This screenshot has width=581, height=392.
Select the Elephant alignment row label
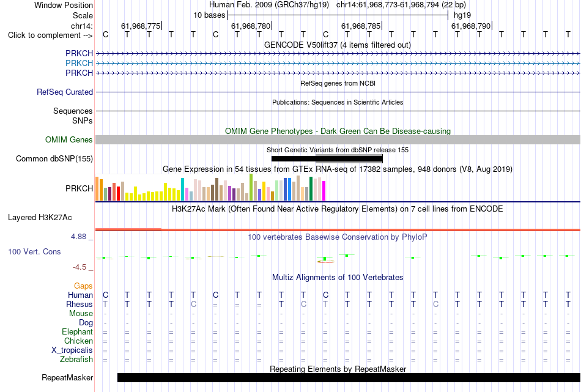[x=77, y=331]
